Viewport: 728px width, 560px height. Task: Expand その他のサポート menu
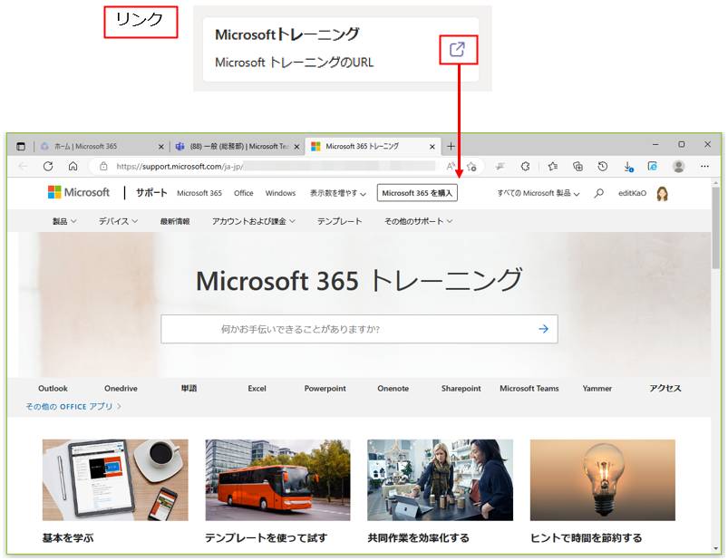[x=418, y=221]
